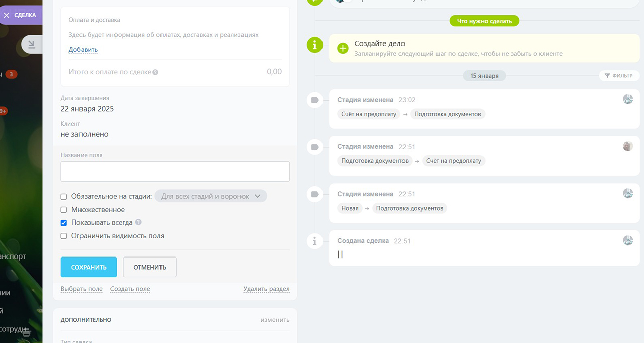Click help icon beside Показывать всегда
The width and height of the screenshot is (644, 343).
(138, 222)
